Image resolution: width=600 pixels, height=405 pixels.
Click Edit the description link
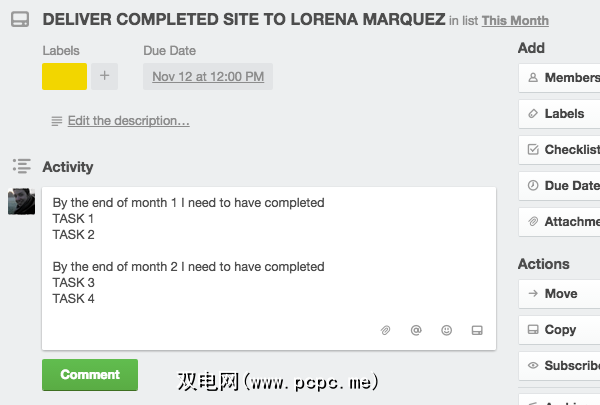[x=128, y=121]
